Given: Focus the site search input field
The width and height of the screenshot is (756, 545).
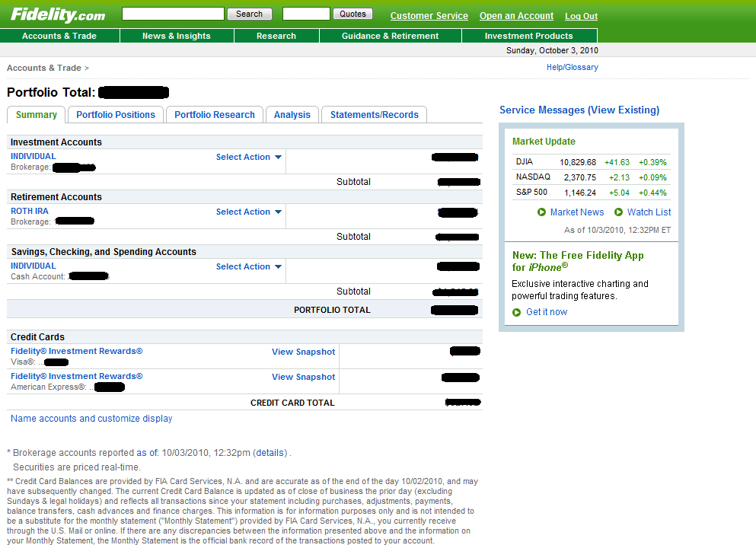Looking at the screenshot, I should [173, 14].
